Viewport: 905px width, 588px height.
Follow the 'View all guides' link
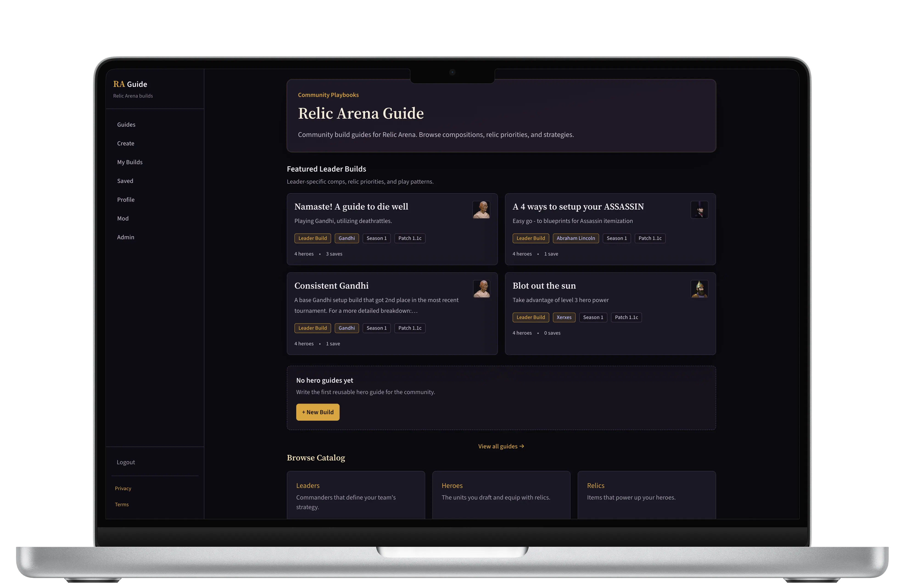(x=501, y=446)
